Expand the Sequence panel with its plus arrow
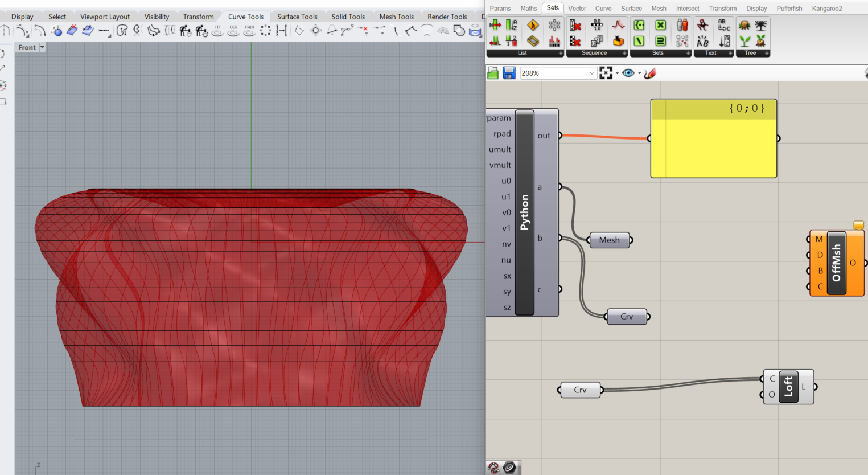This screenshot has width=868, height=475. [x=624, y=53]
